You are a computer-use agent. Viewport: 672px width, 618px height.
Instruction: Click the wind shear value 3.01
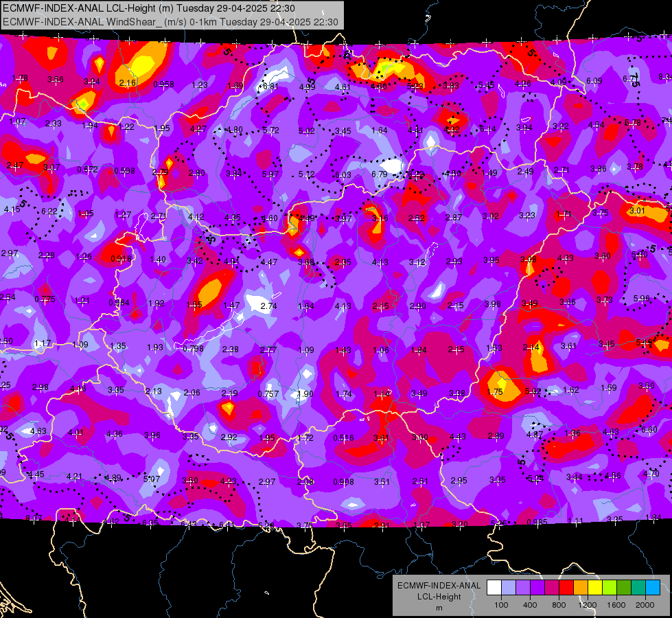coord(637,211)
